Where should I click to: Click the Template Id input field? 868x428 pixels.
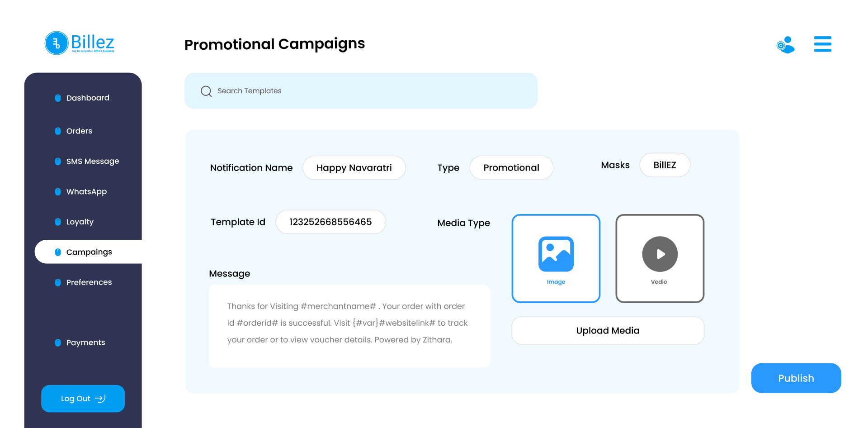point(330,222)
